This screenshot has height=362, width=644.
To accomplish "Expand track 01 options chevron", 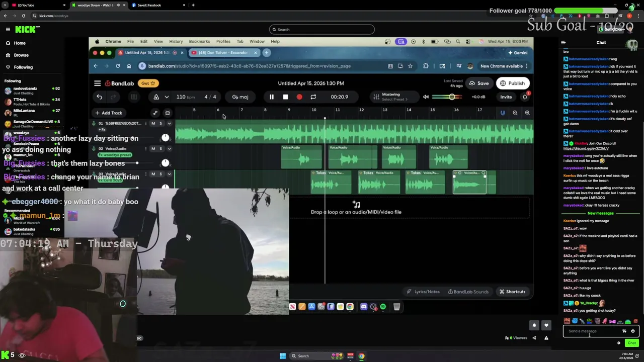I will tap(169, 124).
